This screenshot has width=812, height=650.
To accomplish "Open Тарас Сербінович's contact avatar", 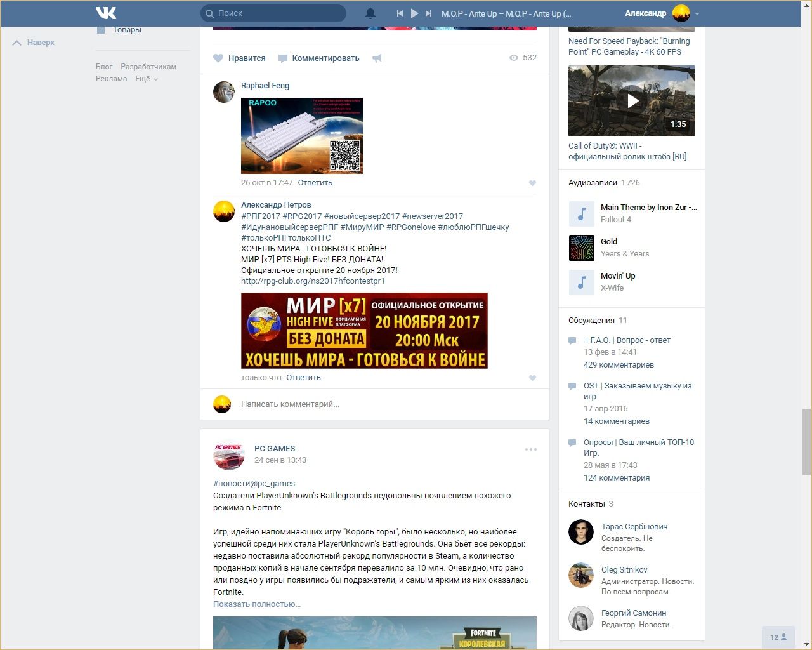I will point(581,533).
